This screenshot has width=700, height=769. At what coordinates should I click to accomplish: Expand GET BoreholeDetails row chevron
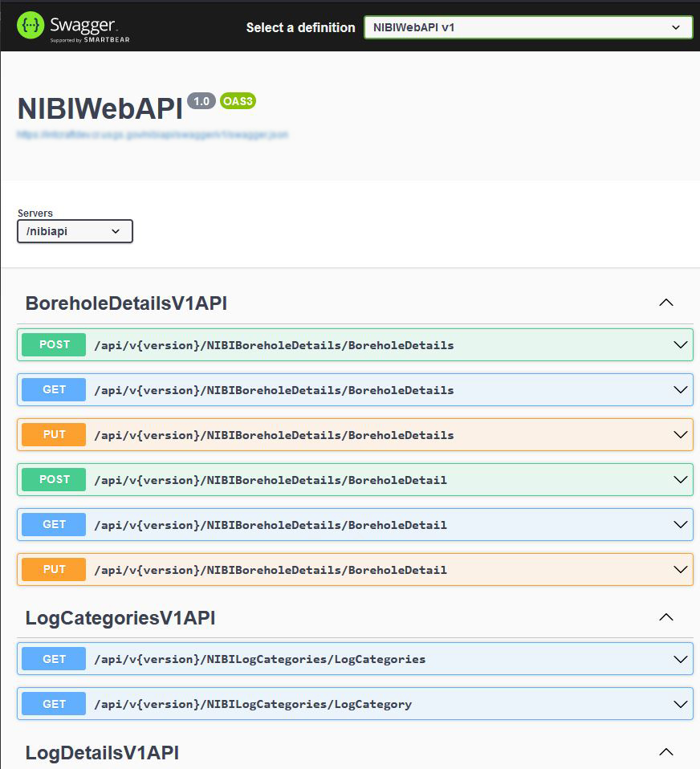681,390
